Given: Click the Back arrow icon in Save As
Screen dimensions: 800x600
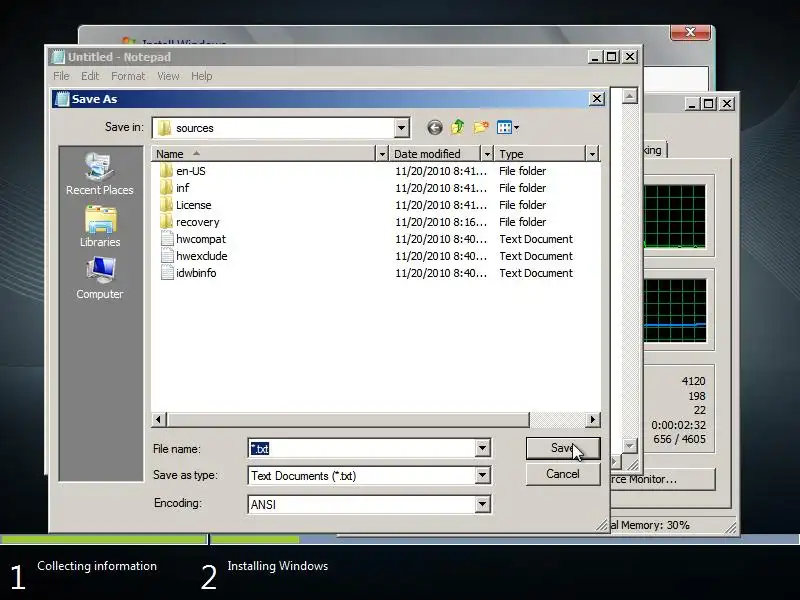Looking at the screenshot, I should click(x=435, y=128).
